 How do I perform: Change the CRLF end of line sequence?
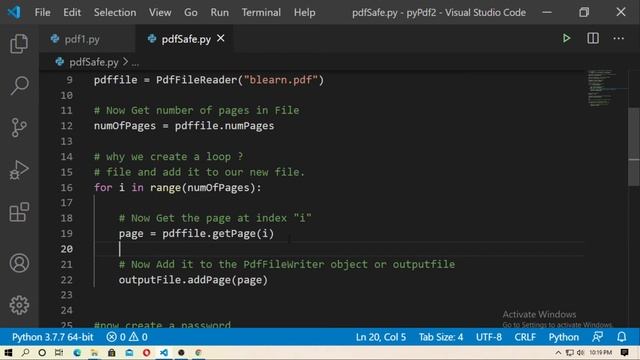tap(525, 337)
